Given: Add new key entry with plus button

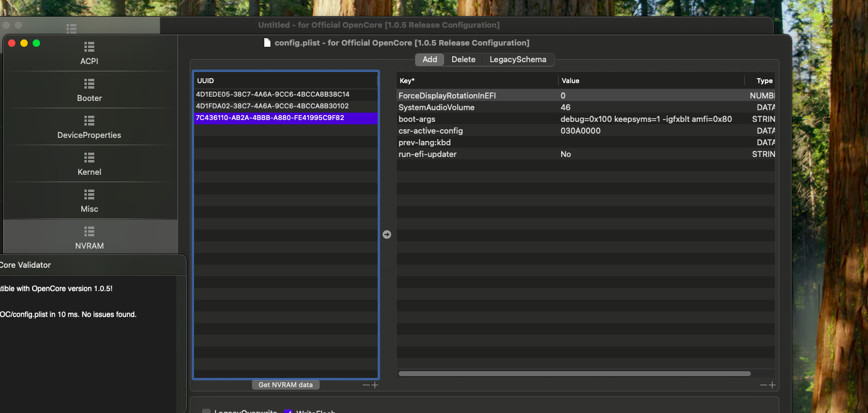Looking at the screenshot, I should point(771,385).
